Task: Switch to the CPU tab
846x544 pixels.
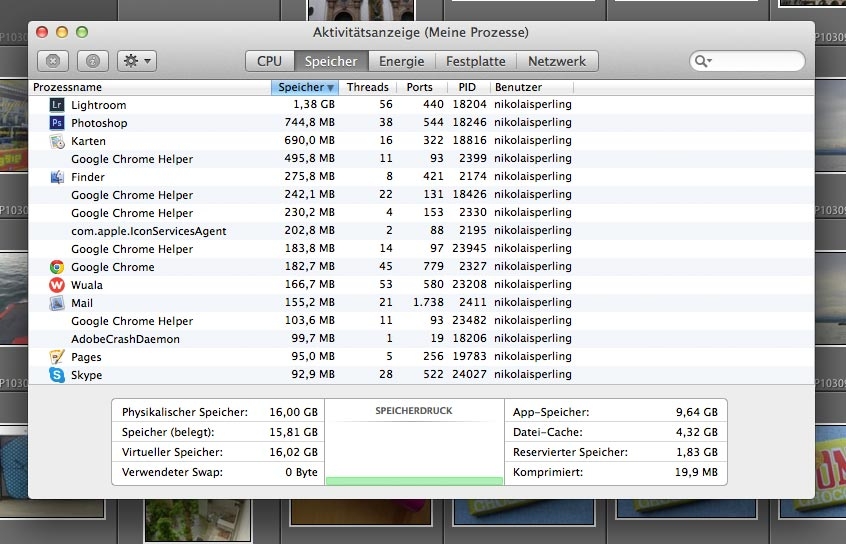Action: (x=270, y=61)
